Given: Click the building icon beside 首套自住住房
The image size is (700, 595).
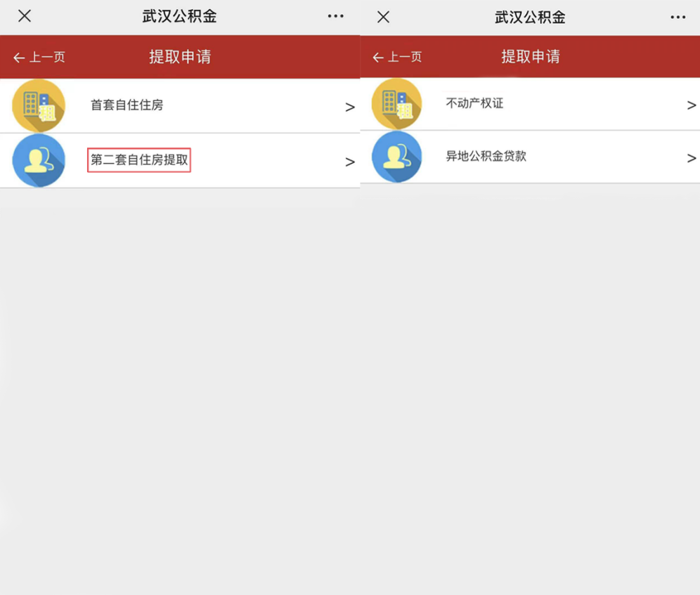Looking at the screenshot, I should coord(39,105).
